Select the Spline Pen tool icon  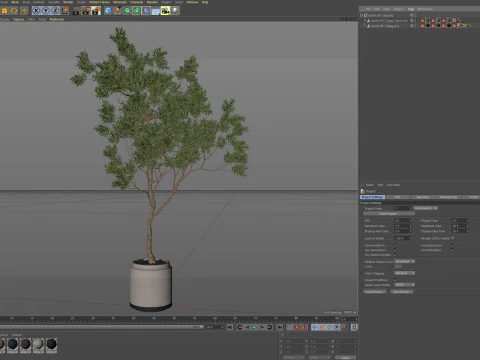(x=117, y=11)
